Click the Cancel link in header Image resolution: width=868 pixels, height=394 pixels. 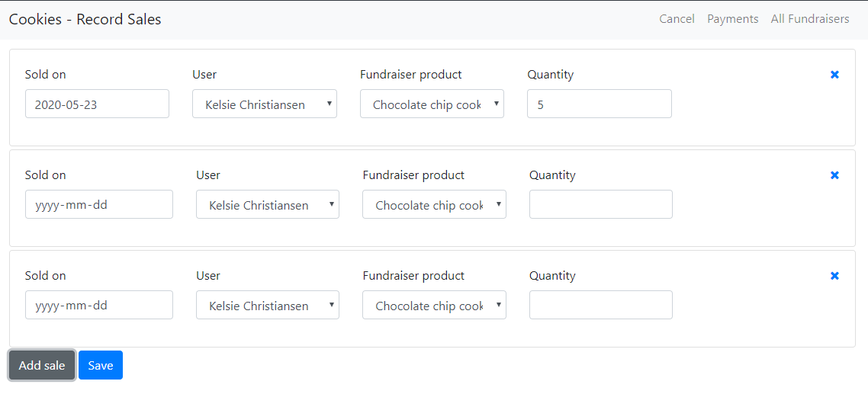[677, 19]
